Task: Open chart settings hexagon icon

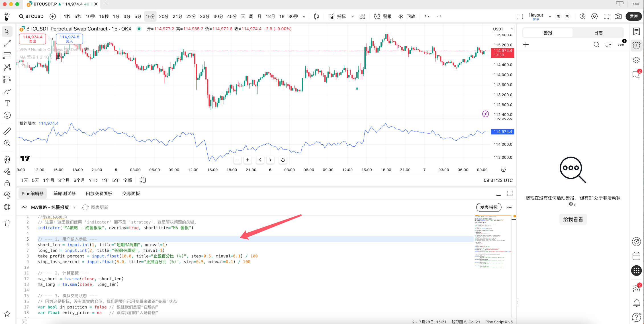Action: pyautogui.click(x=594, y=17)
